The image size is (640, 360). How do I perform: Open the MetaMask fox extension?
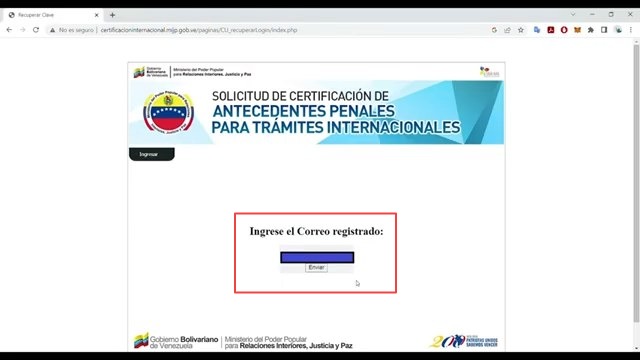tap(577, 30)
